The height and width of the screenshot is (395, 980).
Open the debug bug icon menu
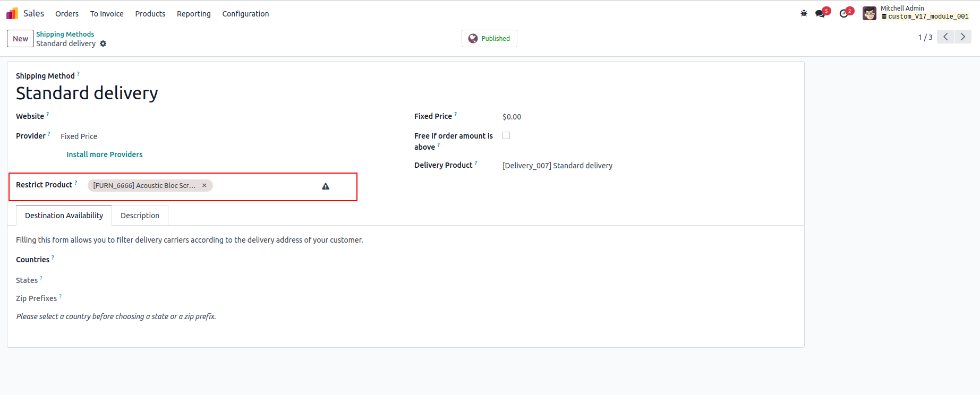click(804, 13)
